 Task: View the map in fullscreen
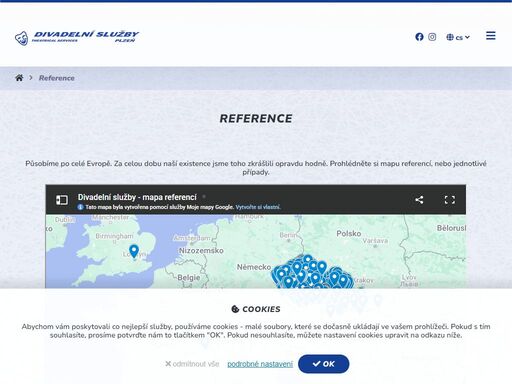pyautogui.click(x=450, y=200)
